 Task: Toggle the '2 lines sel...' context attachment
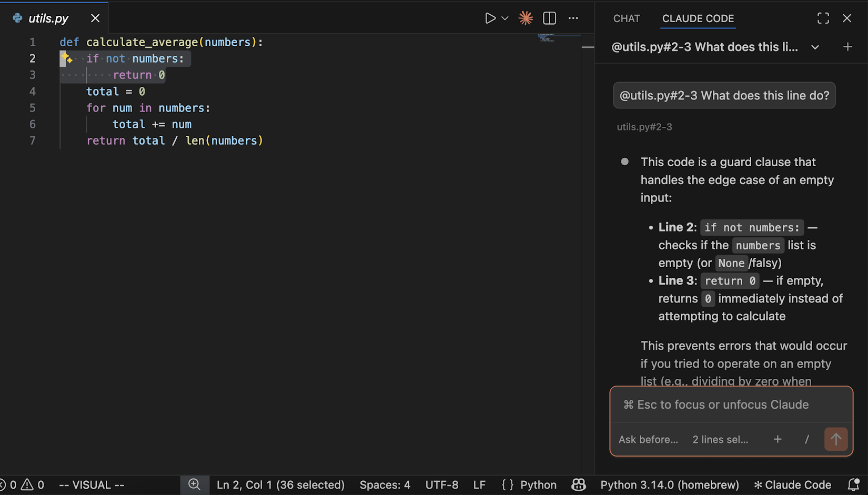point(720,439)
